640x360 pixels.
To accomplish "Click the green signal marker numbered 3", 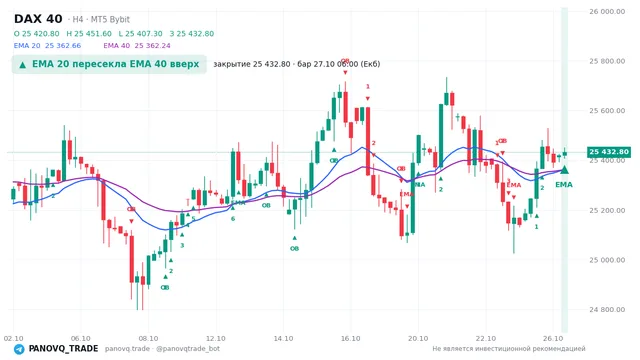I will [x=182, y=245].
